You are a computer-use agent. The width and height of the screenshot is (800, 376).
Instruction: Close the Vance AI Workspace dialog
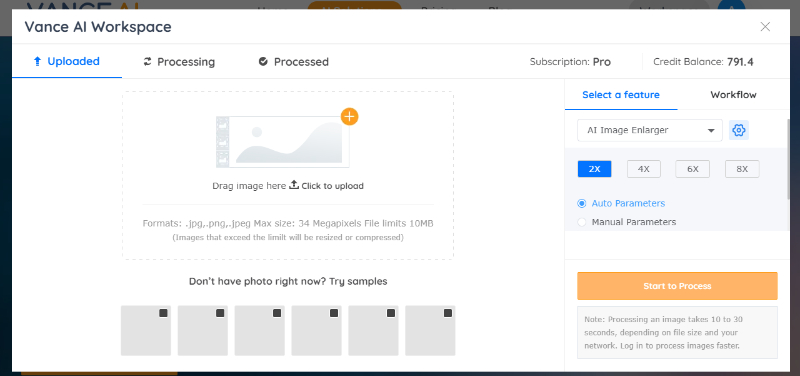coord(765,27)
